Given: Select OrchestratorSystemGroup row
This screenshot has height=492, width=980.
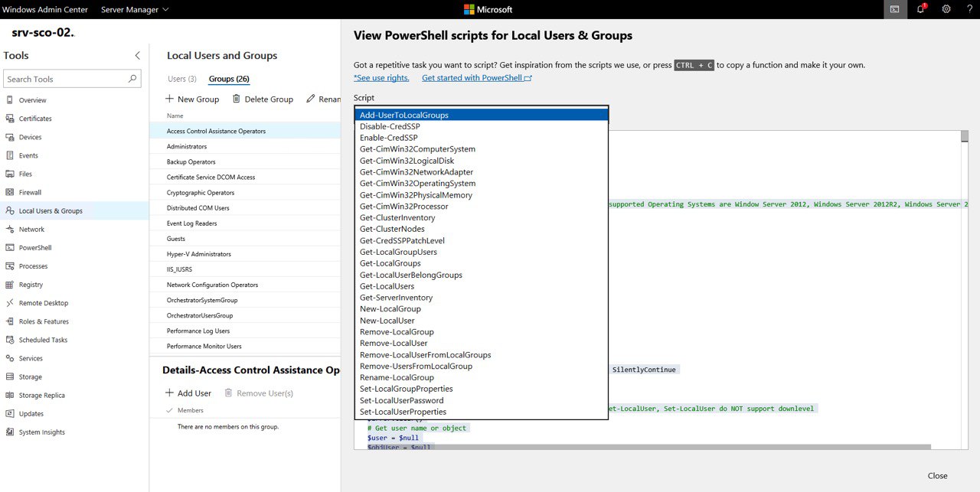Looking at the screenshot, I should (x=245, y=300).
